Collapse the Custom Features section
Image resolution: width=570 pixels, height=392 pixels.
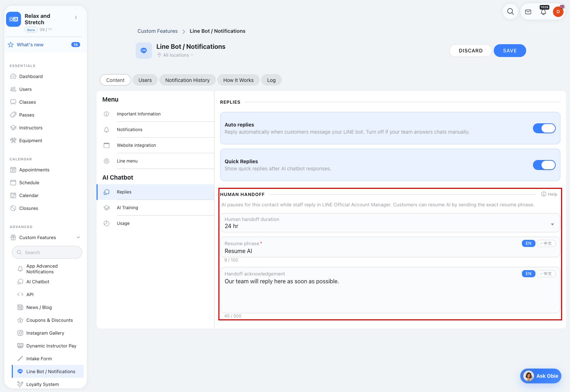coord(78,237)
